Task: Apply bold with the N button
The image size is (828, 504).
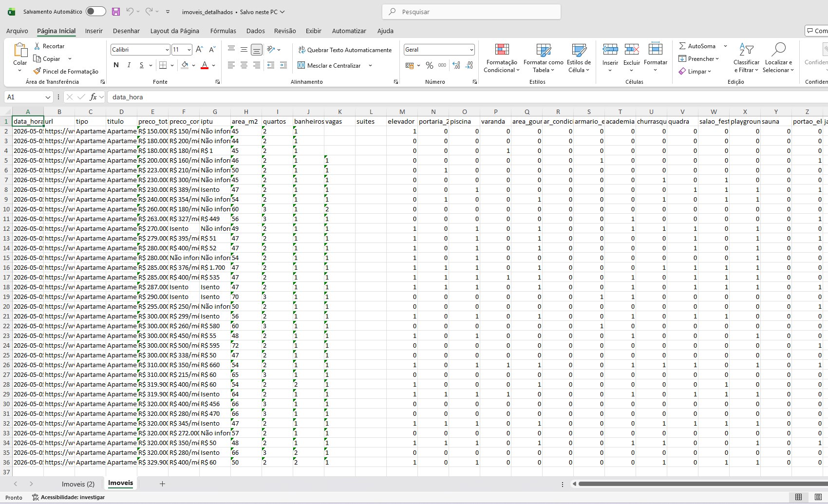Action: [x=116, y=65]
